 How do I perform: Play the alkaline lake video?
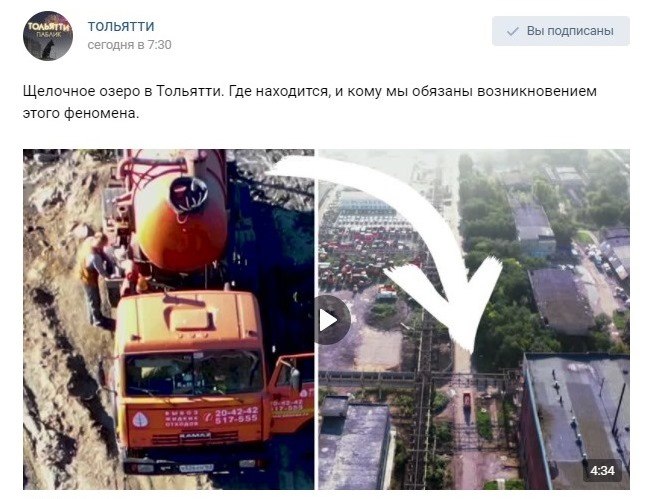click(332, 320)
